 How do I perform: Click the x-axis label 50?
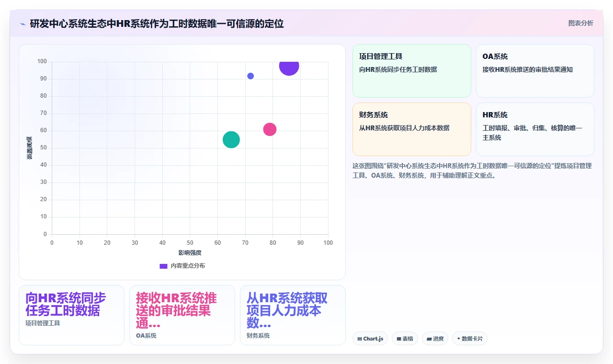[x=190, y=243]
